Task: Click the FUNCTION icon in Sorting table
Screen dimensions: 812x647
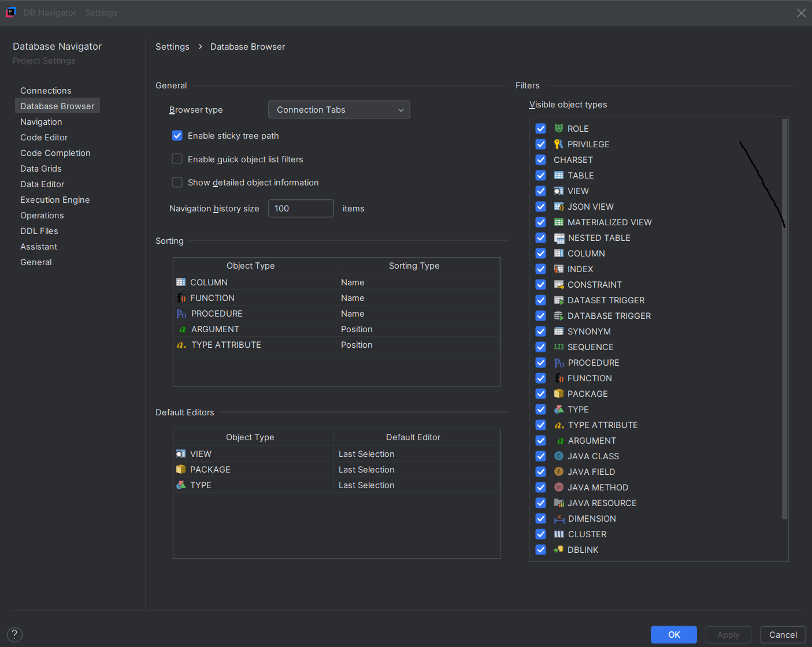Action: (181, 298)
